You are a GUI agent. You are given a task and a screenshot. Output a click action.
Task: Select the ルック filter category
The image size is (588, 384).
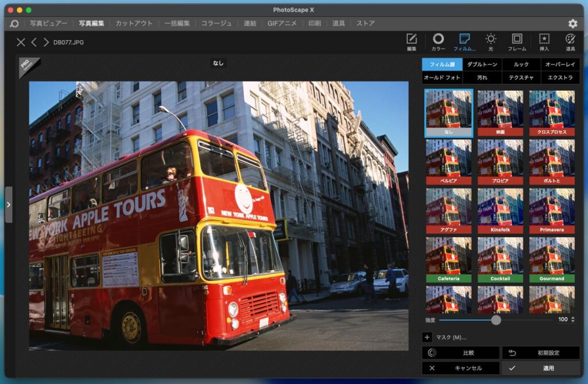[521, 64]
